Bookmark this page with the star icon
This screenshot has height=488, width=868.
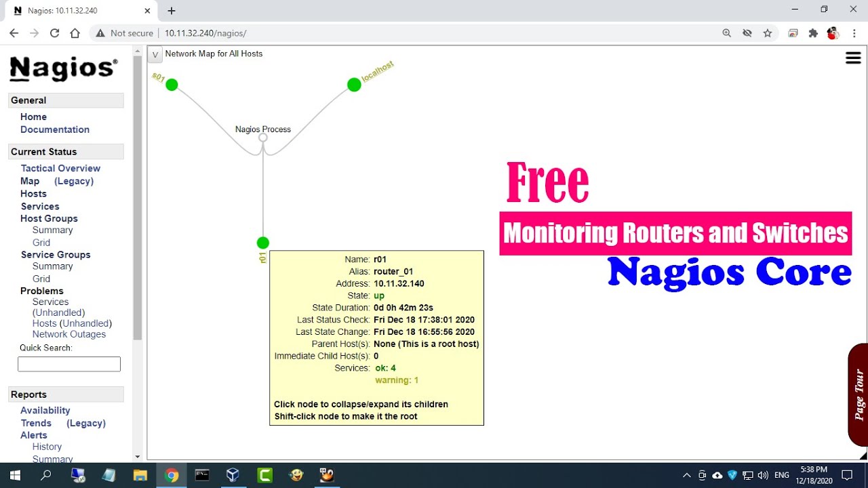(768, 33)
